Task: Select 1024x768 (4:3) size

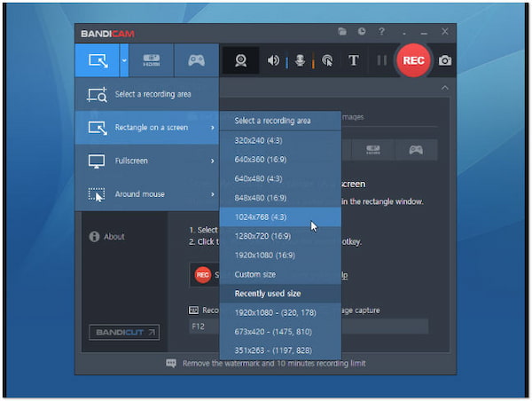Action: [x=280, y=217]
